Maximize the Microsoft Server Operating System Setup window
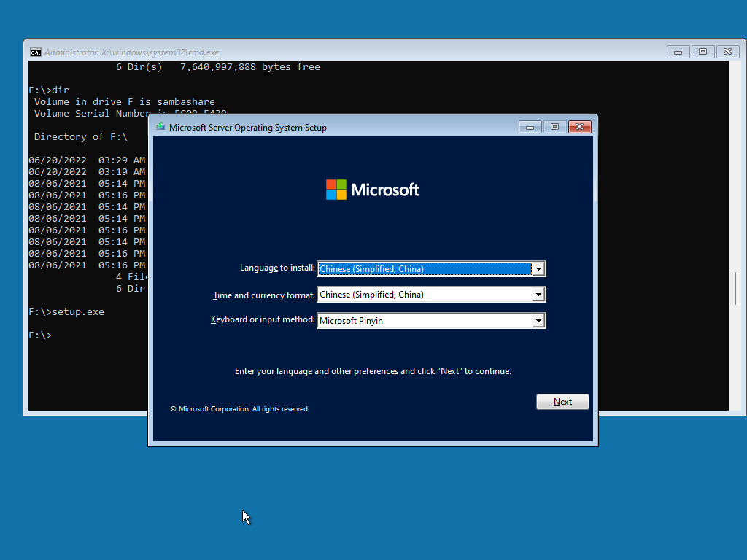 click(554, 127)
